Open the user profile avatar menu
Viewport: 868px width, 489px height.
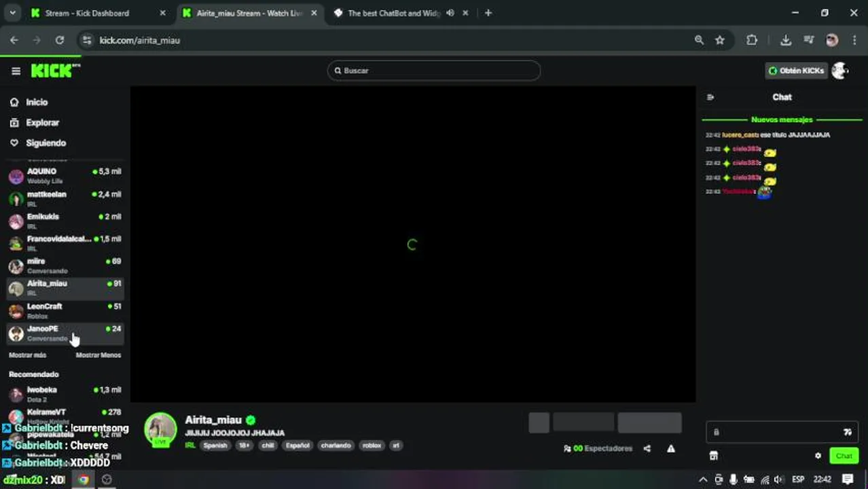(x=840, y=71)
